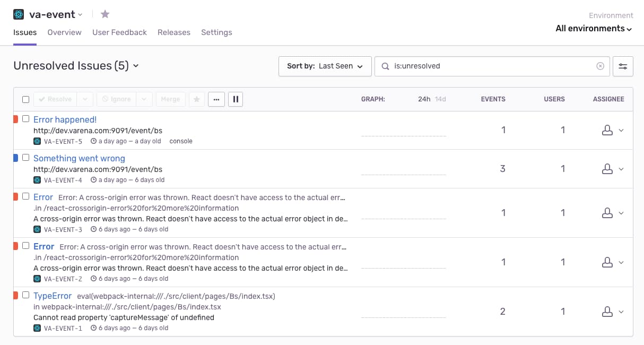Click the event graph for Error happened!

(x=404, y=130)
